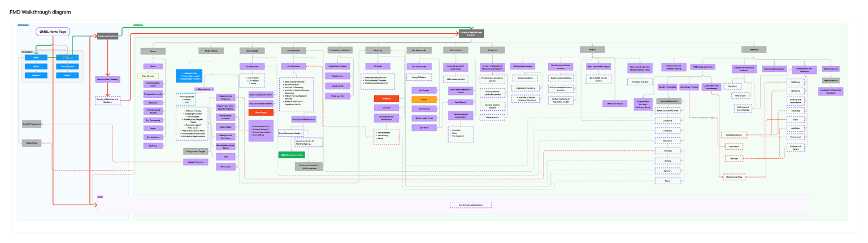Click the blue About navigation box
This screenshot has width=868, height=243.
(x=36, y=66)
